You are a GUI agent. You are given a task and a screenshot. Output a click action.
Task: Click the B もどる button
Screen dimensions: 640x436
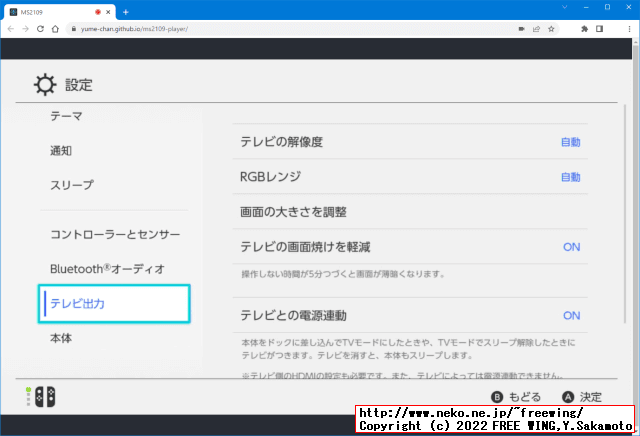click(x=516, y=397)
